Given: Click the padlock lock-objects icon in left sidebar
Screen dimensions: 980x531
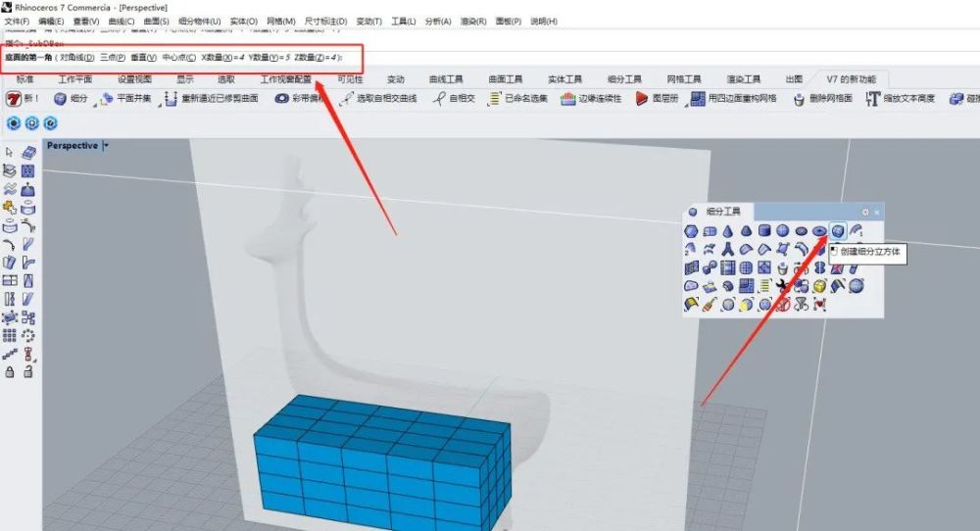Looking at the screenshot, I should pyautogui.click(x=10, y=371).
